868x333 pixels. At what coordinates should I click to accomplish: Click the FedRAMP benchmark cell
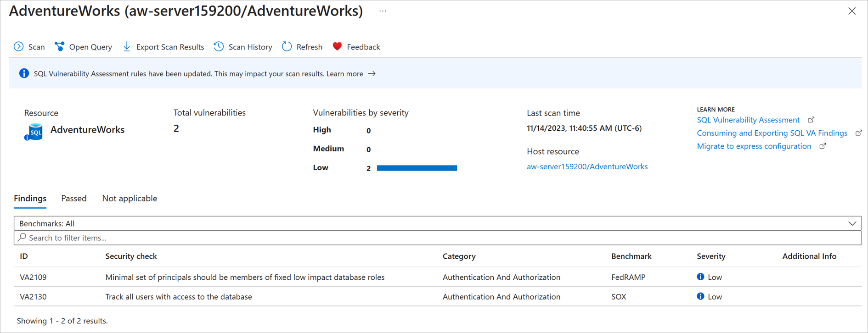click(x=628, y=277)
